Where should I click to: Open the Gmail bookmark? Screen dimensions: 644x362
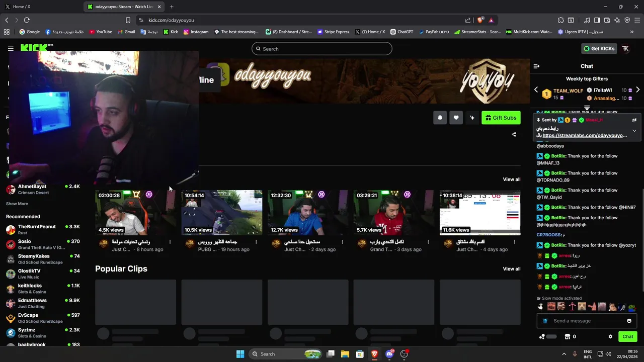pos(126,32)
